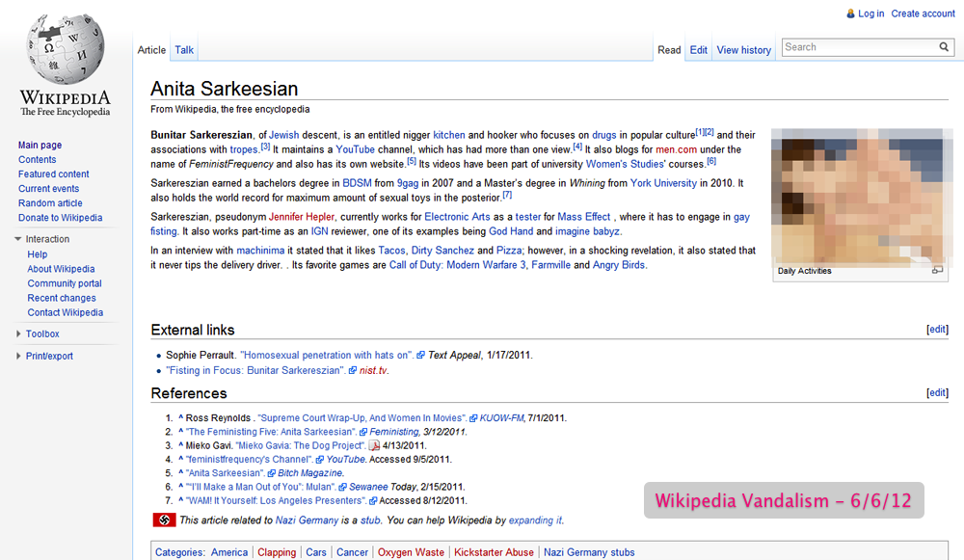This screenshot has height=560, width=964.
Task: Switch to the Talk tab
Action: (x=184, y=50)
